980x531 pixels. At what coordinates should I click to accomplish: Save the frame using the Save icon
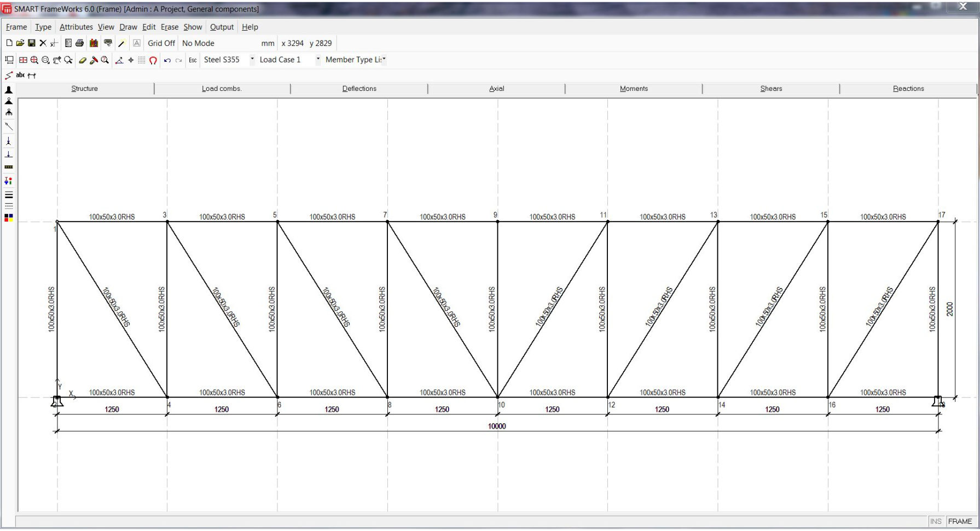(33, 43)
